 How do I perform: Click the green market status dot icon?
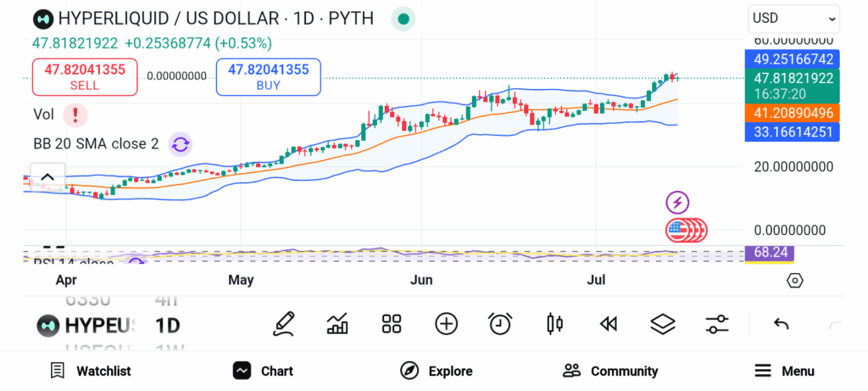pos(403,20)
